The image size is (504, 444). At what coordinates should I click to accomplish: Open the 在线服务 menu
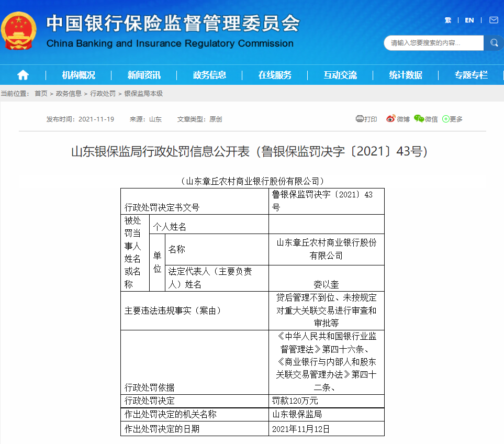coord(275,75)
